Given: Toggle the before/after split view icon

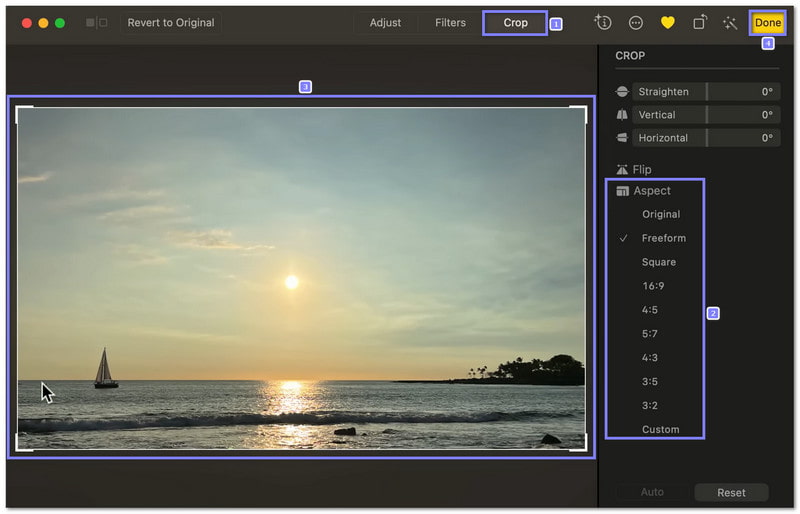Looking at the screenshot, I should click(x=96, y=22).
